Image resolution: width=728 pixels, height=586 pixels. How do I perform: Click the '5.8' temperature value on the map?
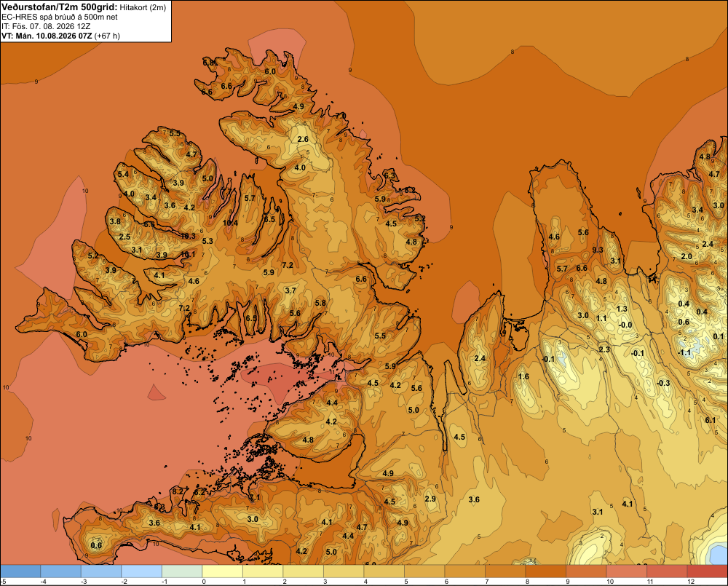coord(320,303)
